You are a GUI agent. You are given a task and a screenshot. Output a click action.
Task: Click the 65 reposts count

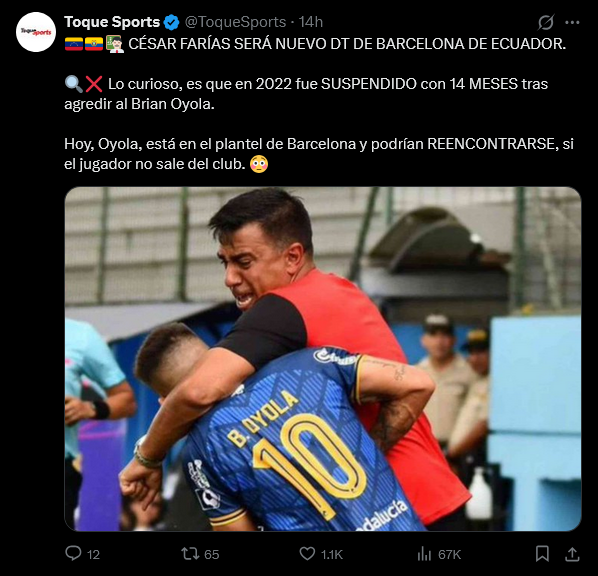212,554
